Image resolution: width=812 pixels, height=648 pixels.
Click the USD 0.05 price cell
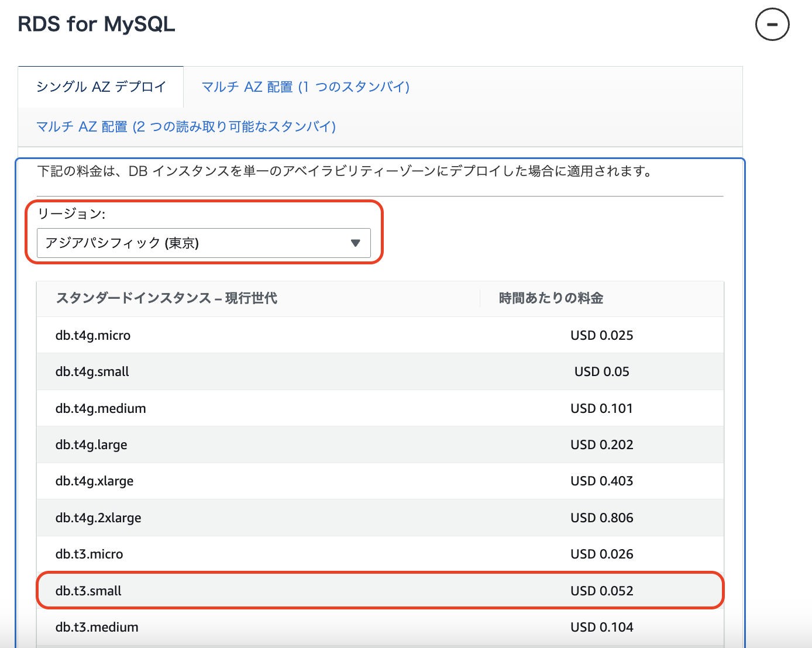click(x=602, y=371)
